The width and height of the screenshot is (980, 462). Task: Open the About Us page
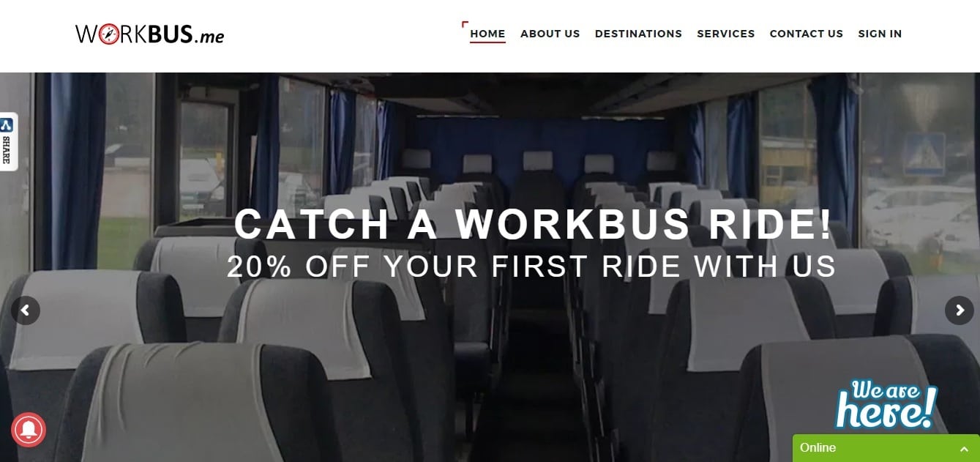pyautogui.click(x=550, y=34)
